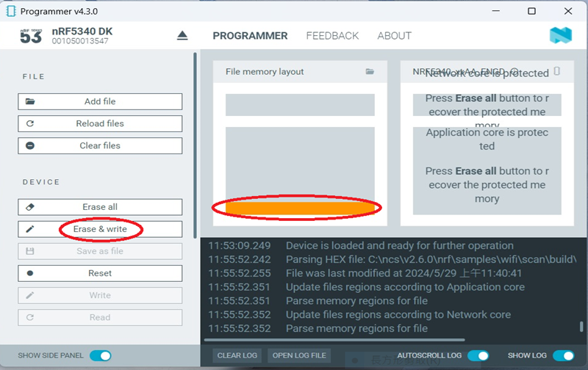
Task: Switch to the About tab
Action: coord(394,36)
